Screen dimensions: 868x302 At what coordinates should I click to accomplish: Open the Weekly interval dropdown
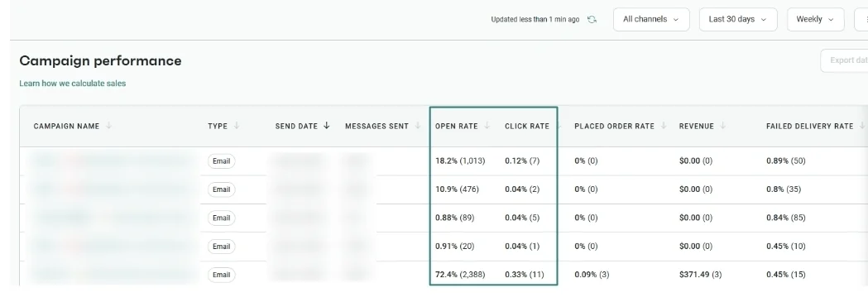coord(815,19)
